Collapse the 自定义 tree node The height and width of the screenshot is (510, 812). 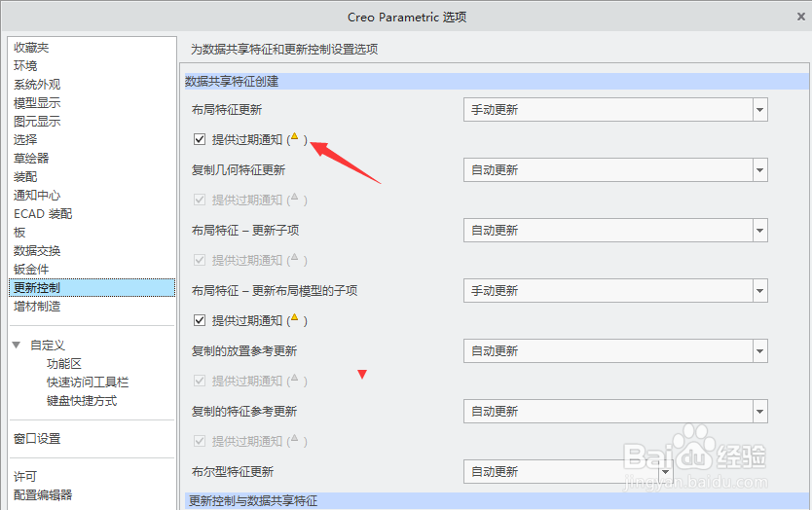[17, 345]
